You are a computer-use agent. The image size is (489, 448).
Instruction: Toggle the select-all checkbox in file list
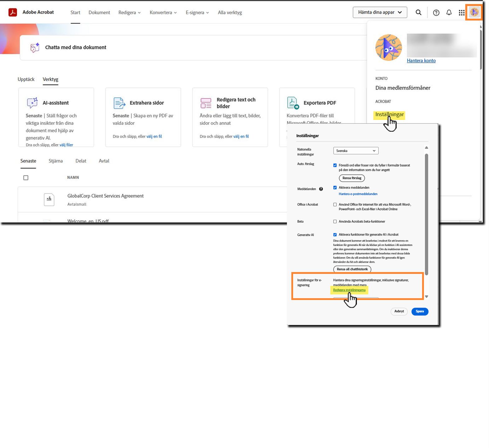point(26,178)
